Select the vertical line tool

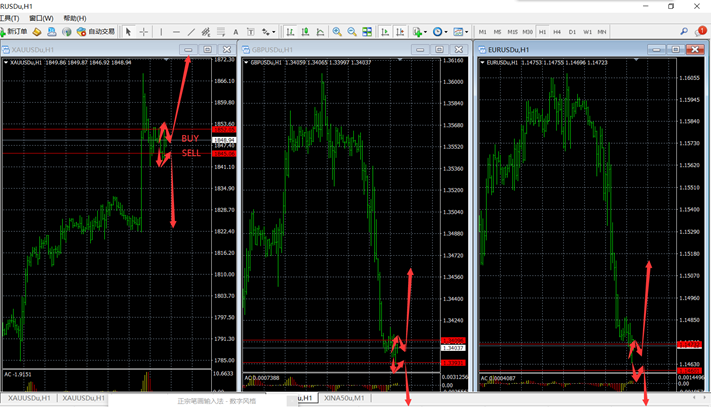pyautogui.click(x=162, y=32)
